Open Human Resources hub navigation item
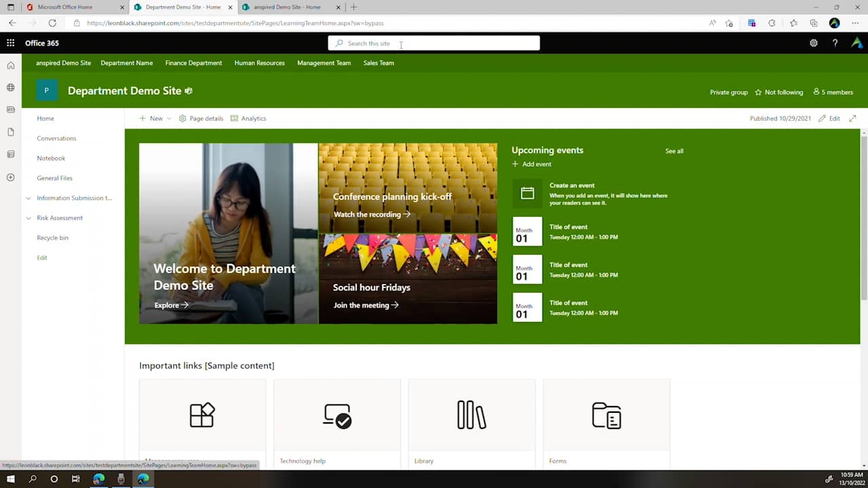 point(260,63)
